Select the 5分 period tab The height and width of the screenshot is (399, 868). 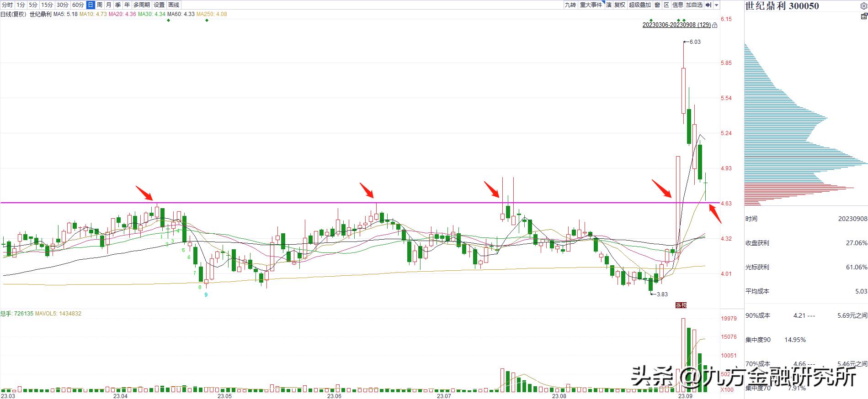point(33,5)
